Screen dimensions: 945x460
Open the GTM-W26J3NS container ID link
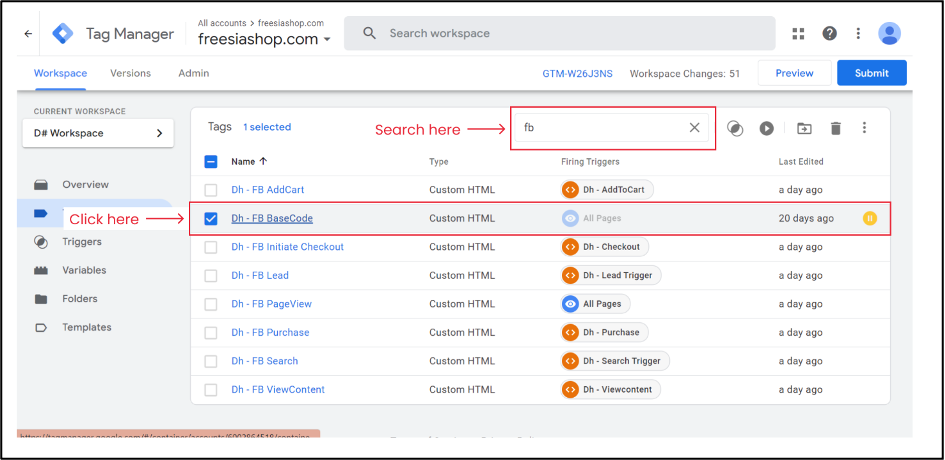577,74
